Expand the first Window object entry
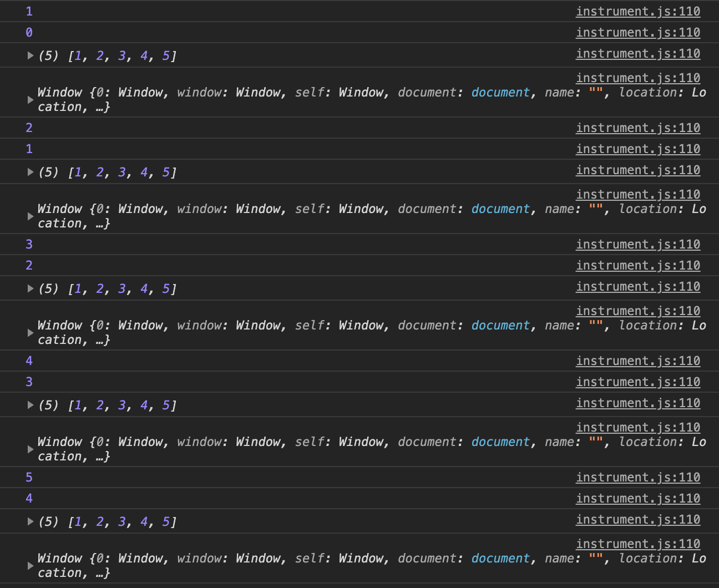This screenshot has width=719, height=588. [31, 100]
